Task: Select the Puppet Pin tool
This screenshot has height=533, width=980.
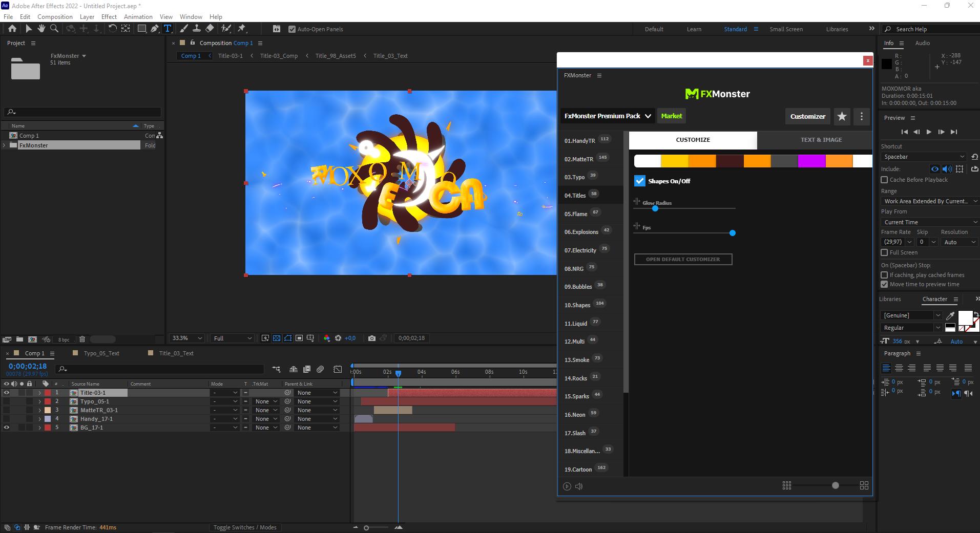Action: tap(242, 29)
